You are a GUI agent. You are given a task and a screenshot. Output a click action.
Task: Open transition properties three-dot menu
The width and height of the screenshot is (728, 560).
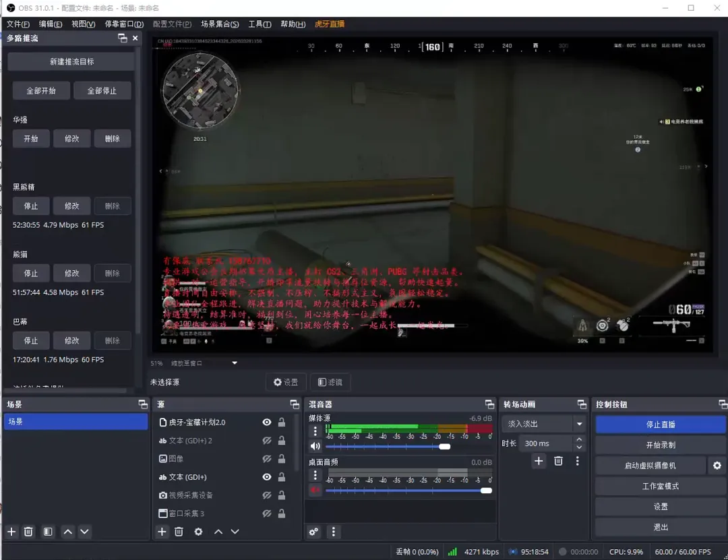[578, 461]
